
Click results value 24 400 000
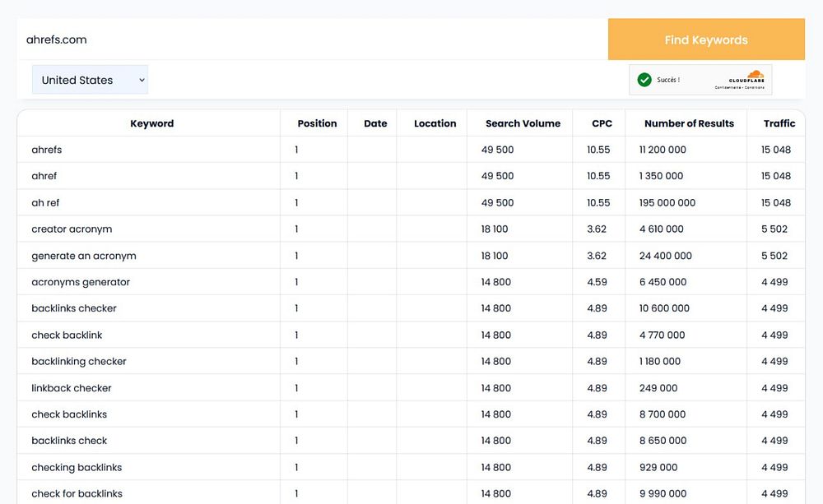click(666, 256)
